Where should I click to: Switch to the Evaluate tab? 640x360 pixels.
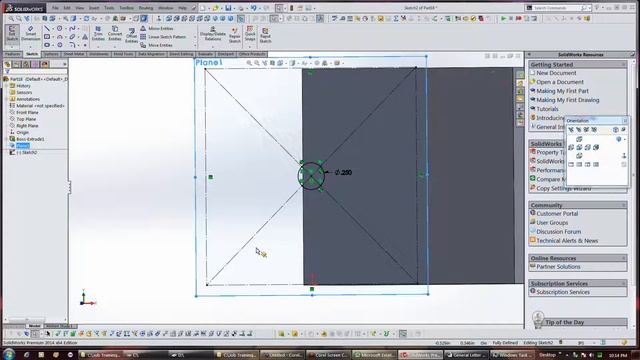pos(205,54)
